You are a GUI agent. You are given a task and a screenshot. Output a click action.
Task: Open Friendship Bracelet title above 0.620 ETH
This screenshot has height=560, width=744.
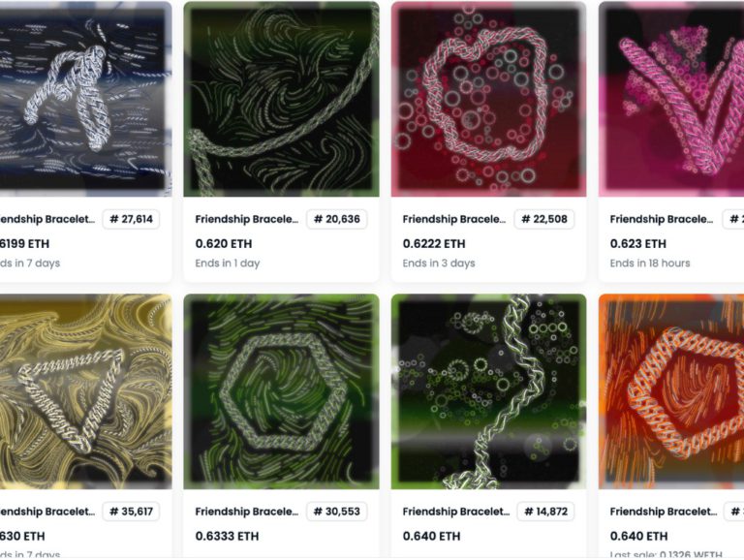[x=247, y=219]
